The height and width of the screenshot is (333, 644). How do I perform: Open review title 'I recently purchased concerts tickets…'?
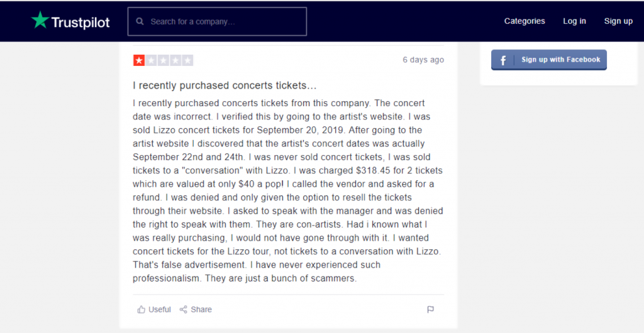(225, 85)
